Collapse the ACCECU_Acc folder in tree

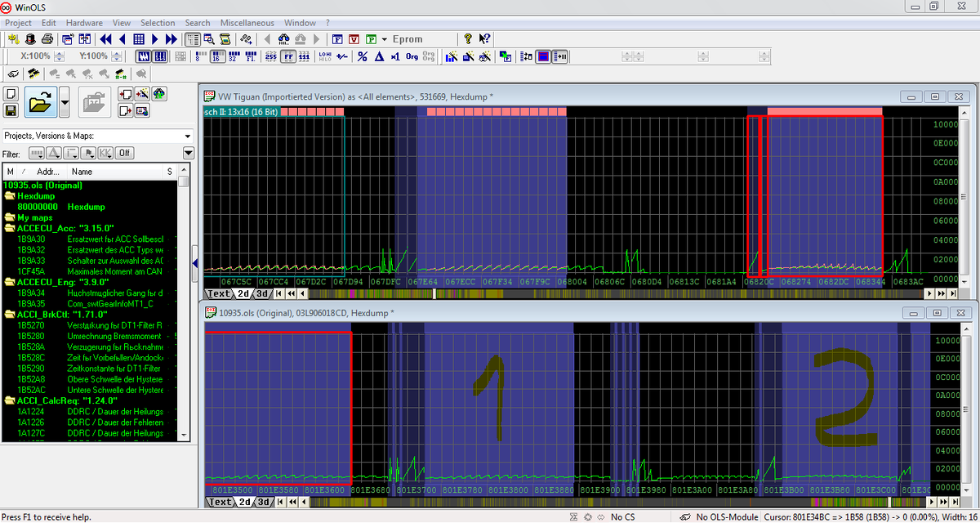(x=10, y=228)
